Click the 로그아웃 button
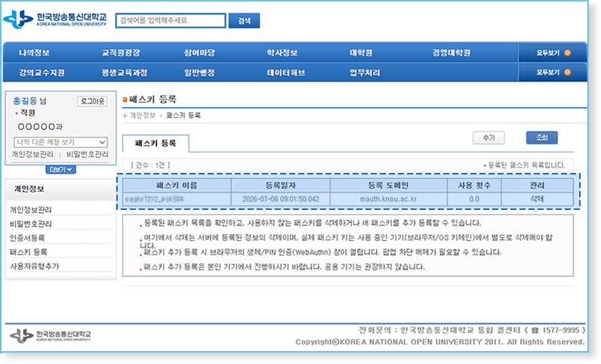The height and width of the screenshot is (364, 601). 92,101
